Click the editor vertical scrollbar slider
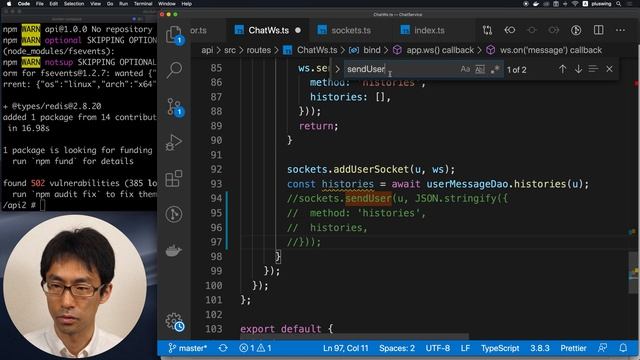The width and height of the screenshot is (640, 360). (x=633, y=272)
